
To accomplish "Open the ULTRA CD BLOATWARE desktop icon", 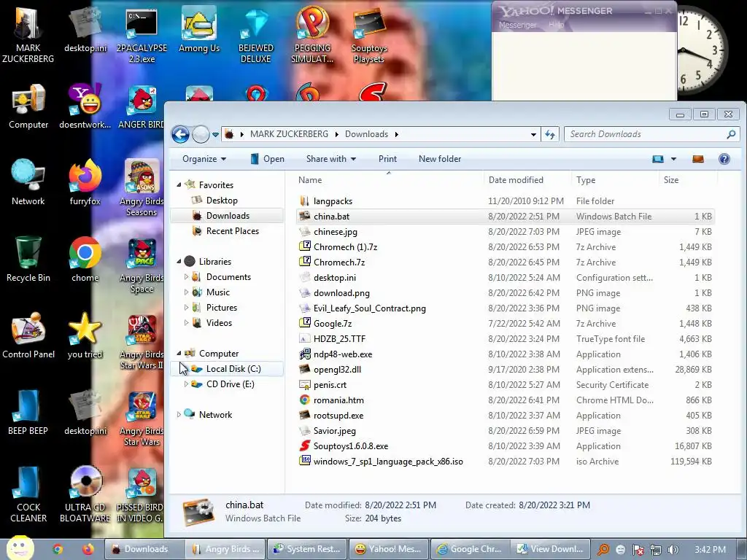I will tap(85, 494).
